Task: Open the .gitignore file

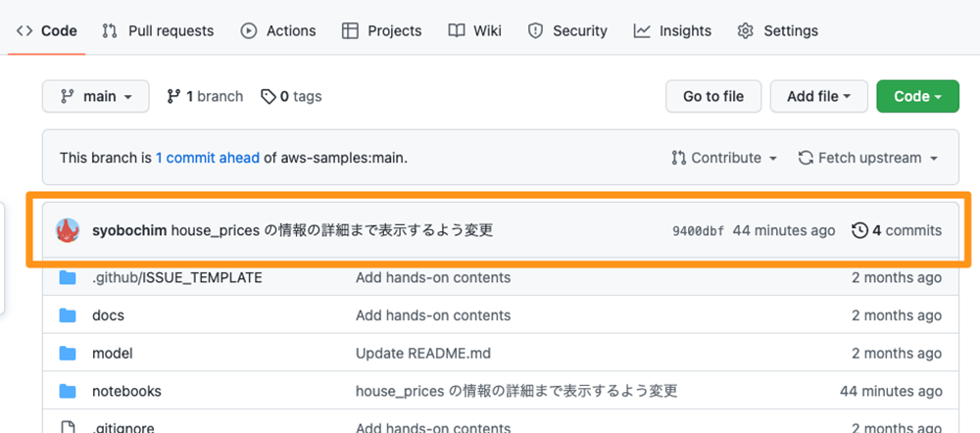Action: tap(123, 428)
